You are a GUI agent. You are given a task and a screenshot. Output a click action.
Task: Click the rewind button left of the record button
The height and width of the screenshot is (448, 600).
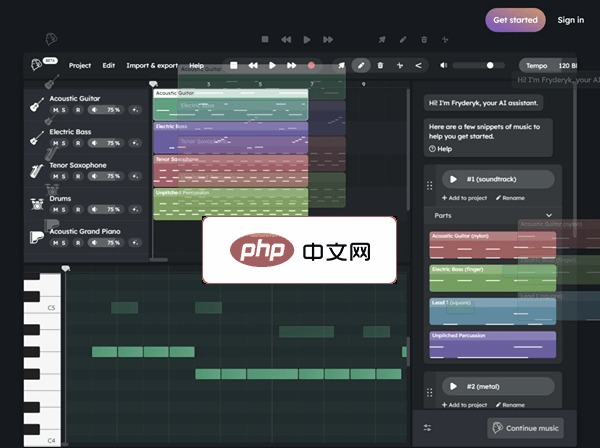click(253, 65)
